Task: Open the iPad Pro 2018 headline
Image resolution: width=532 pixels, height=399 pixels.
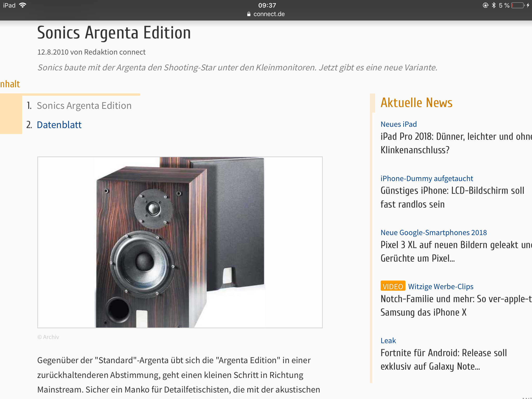Action: coord(456,143)
